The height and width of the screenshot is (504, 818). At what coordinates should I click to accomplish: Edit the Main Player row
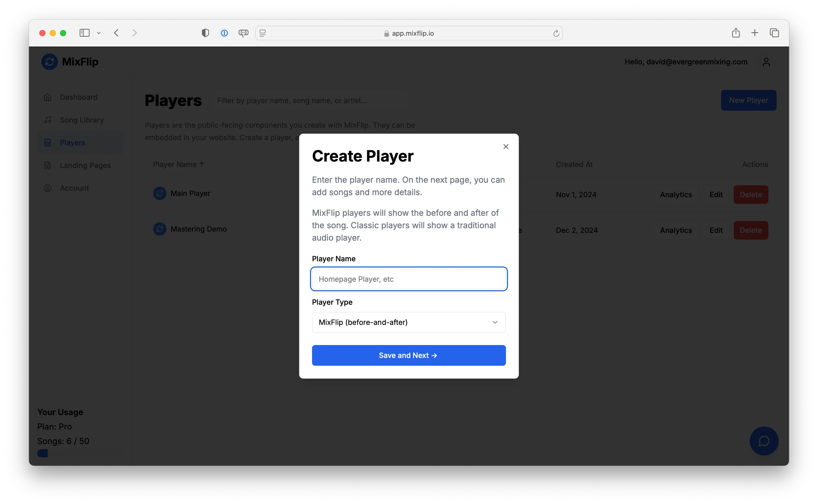click(716, 195)
